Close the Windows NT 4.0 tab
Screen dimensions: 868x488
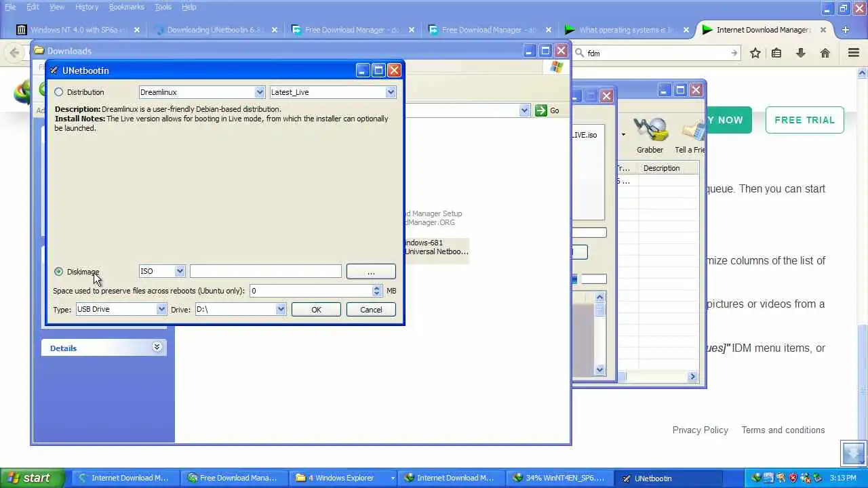(x=137, y=30)
